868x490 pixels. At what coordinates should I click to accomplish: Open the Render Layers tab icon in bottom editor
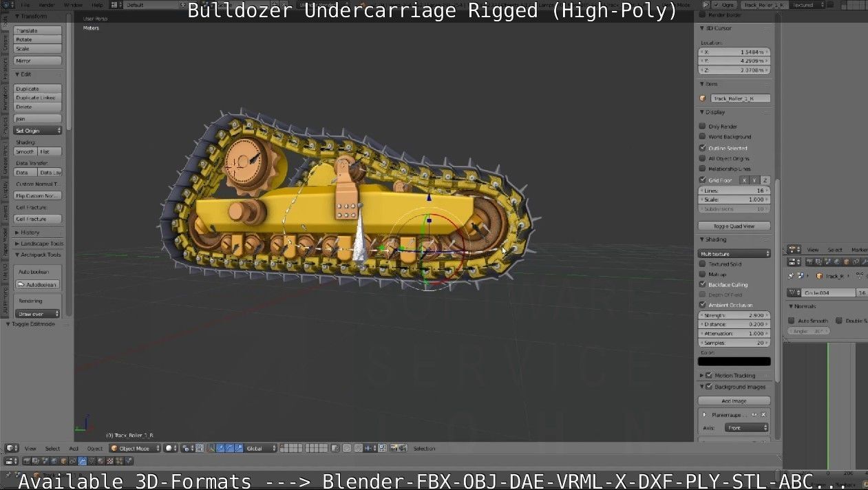click(35, 461)
